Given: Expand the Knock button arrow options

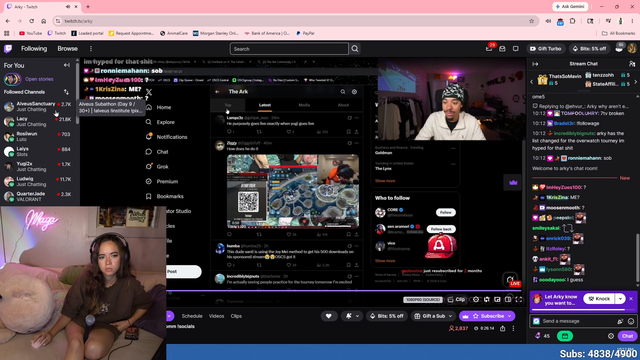Looking at the screenshot, I should click(620, 299).
